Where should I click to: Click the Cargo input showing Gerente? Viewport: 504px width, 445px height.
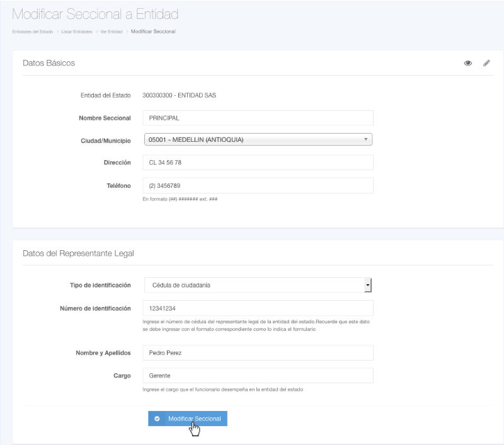(258, 376)
